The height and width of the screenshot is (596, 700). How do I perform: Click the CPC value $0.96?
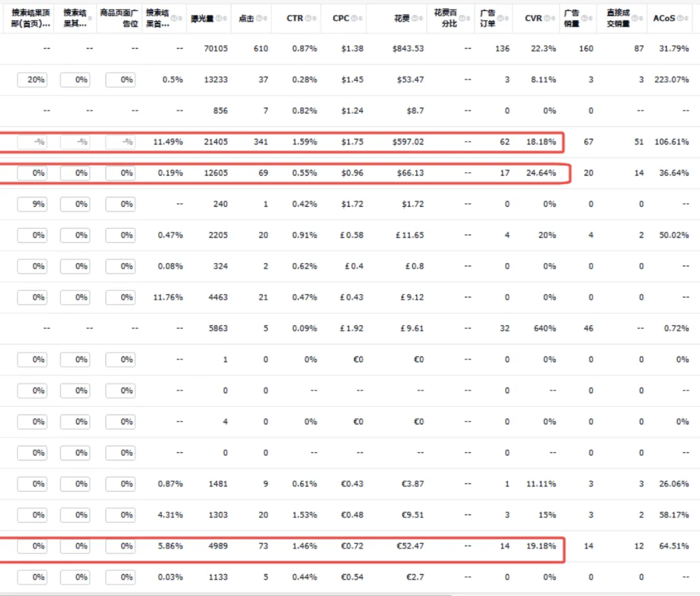[x=352, y=173]
